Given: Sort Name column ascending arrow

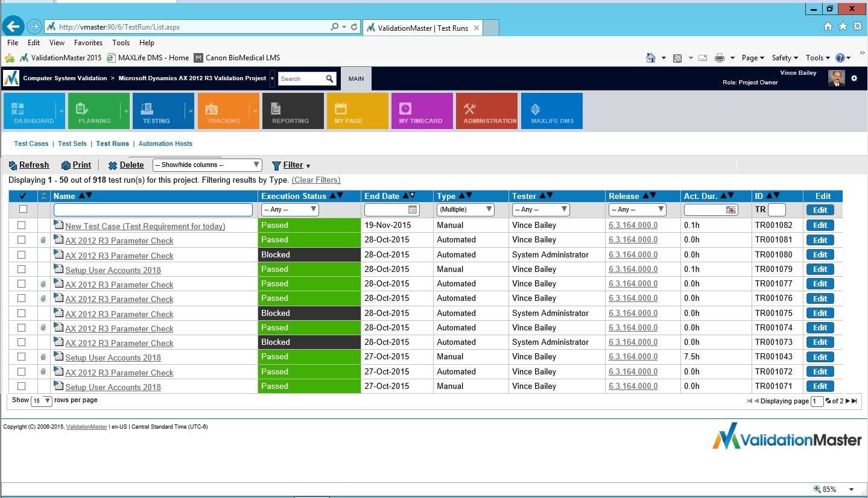Looking at the screenshot, I should (81, 195).
